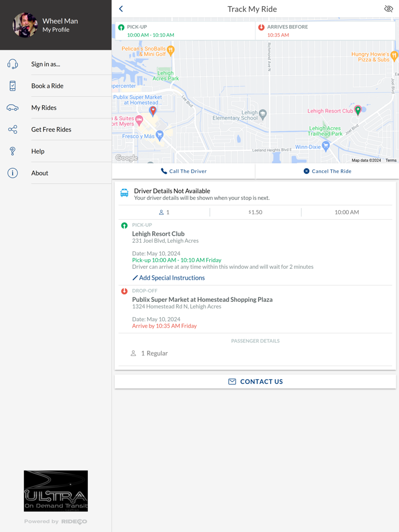Open Wheel Man profile picture
Viewport: 399px width, 532px height.
coord(25,25)
